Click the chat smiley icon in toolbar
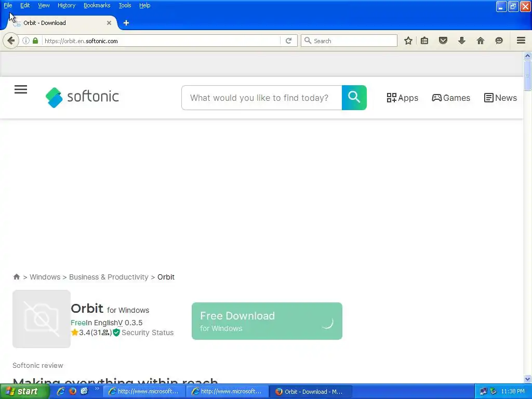 (x=499, y=41)
